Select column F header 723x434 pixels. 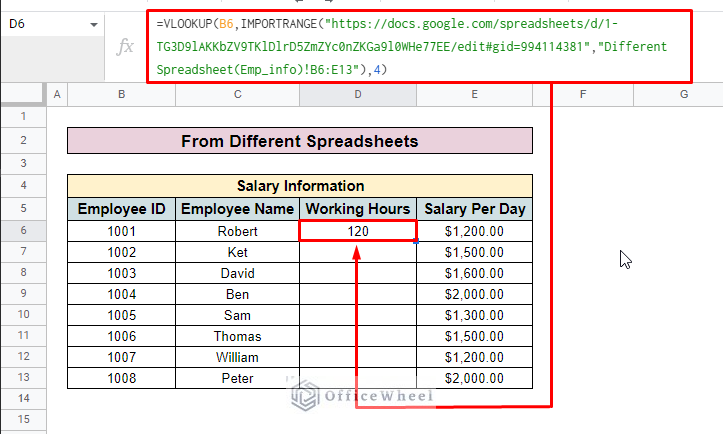coord(583,95)
